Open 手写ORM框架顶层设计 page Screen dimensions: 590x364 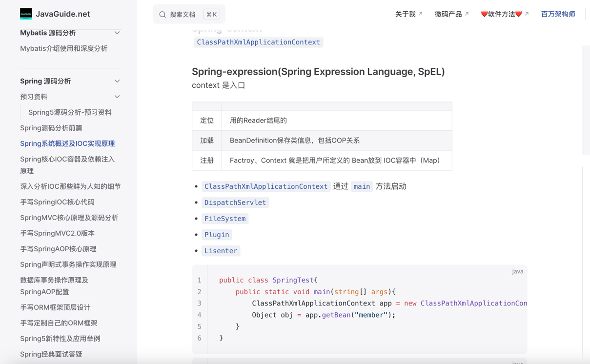[55, 307]
